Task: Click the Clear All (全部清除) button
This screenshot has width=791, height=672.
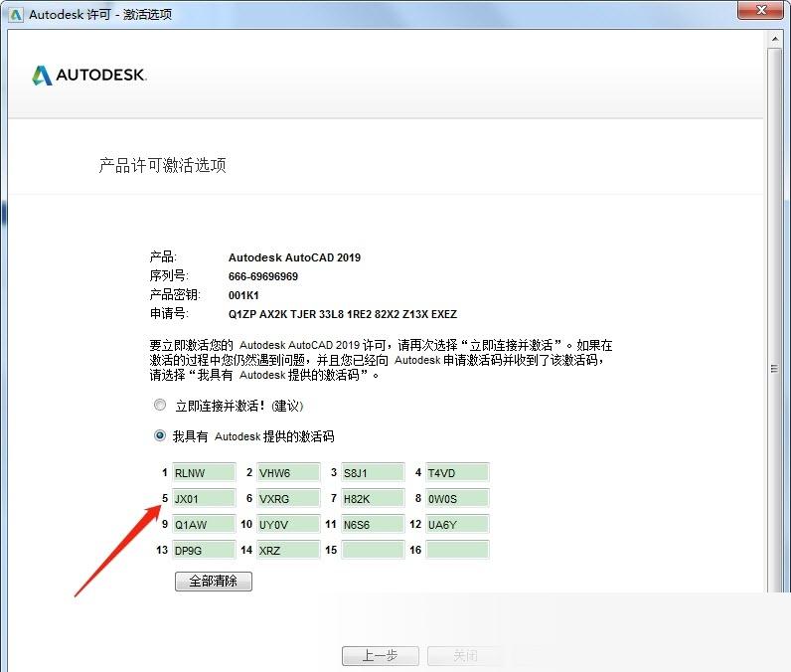Action: [x=214, y=582]
